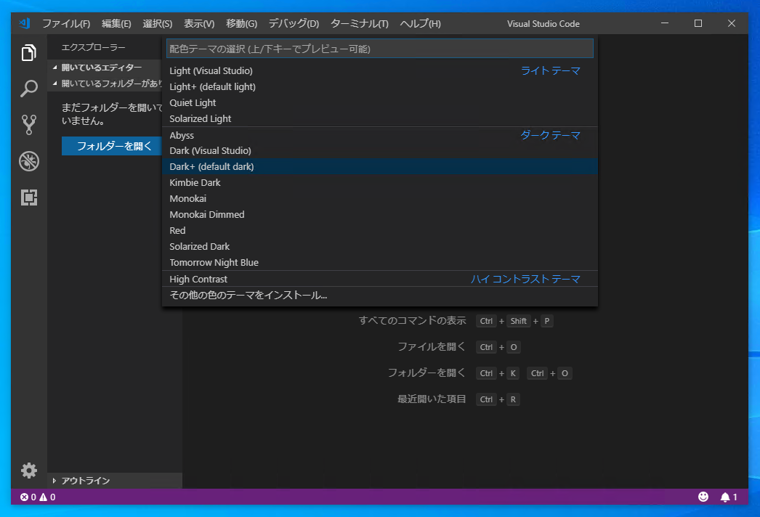Viewport: 760px width, 517px height.
Task: Open the ターミナル(T) menu
Action: [x=359, y=23]
